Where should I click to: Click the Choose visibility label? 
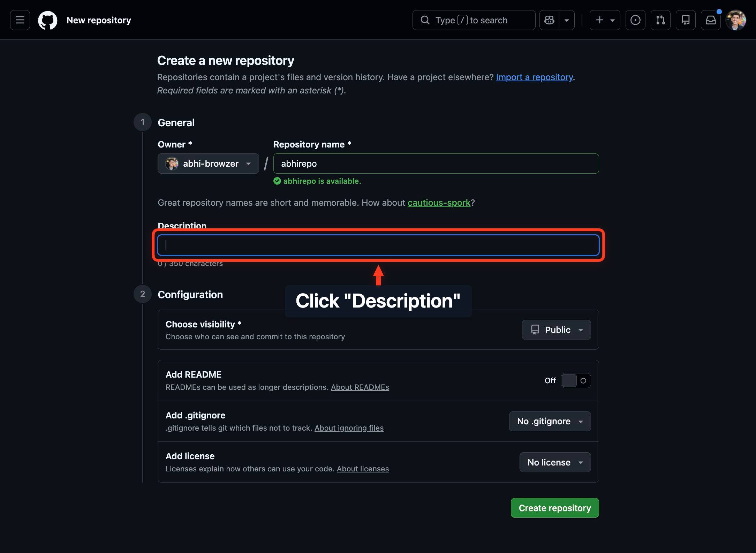click(x=203, y=324)
